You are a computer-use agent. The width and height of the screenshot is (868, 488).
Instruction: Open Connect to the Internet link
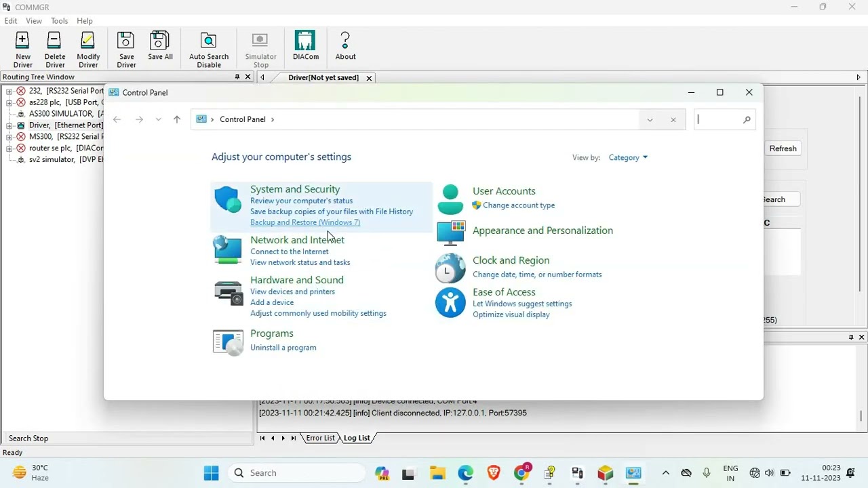click(290, 251)
